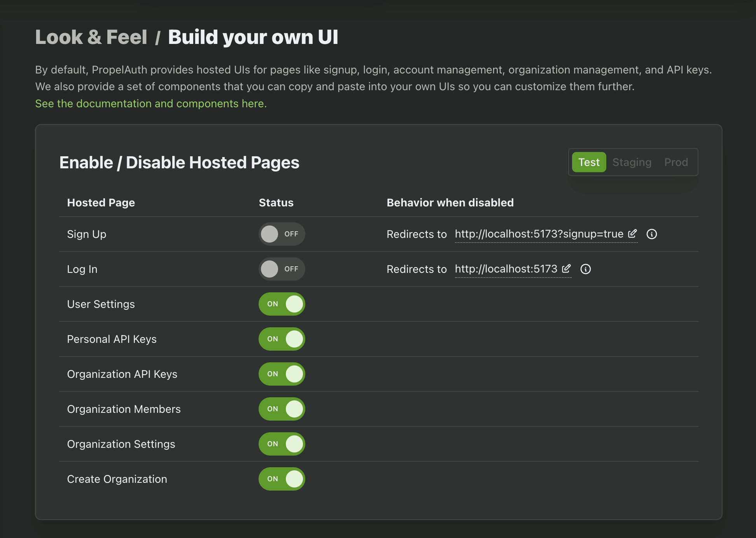Open the documentation and components link
This screenshot has width=756, height=538.
point(150,103)
